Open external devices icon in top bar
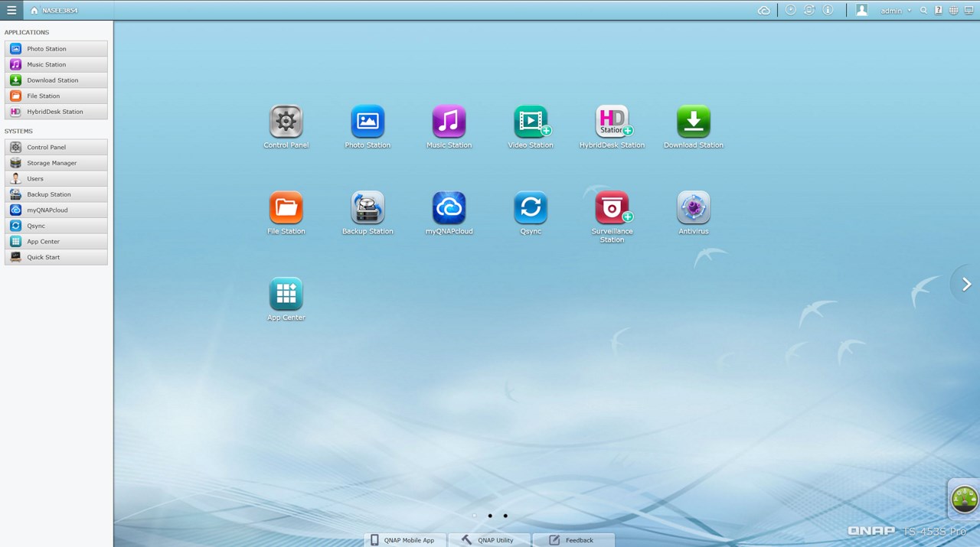The height and width of the screenshot is (547, 980). tap(809, 10)
